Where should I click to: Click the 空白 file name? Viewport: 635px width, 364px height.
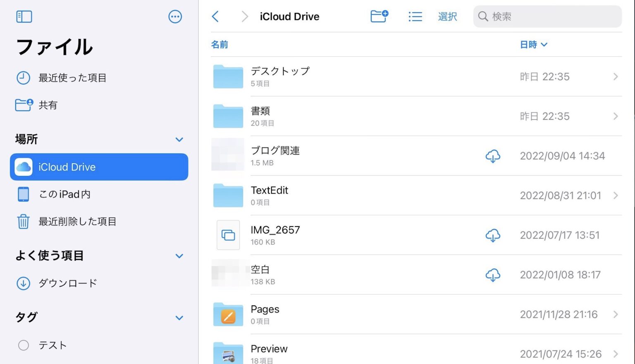coord(260,269)
